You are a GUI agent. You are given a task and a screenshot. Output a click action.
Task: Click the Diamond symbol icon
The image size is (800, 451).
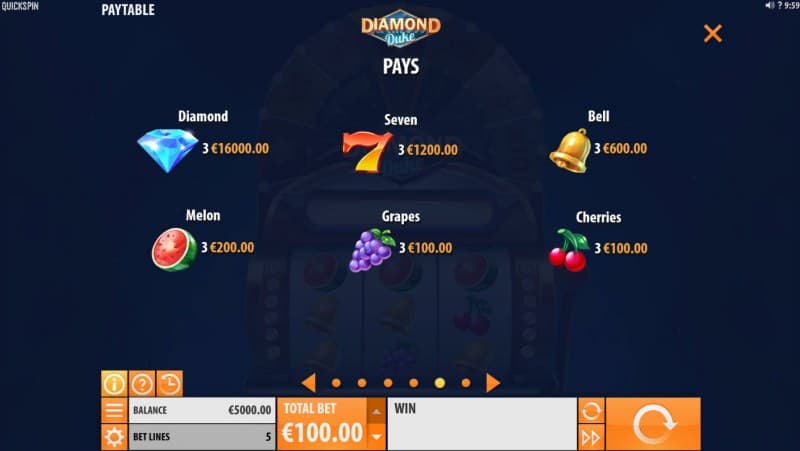click(x=168, y=151)
